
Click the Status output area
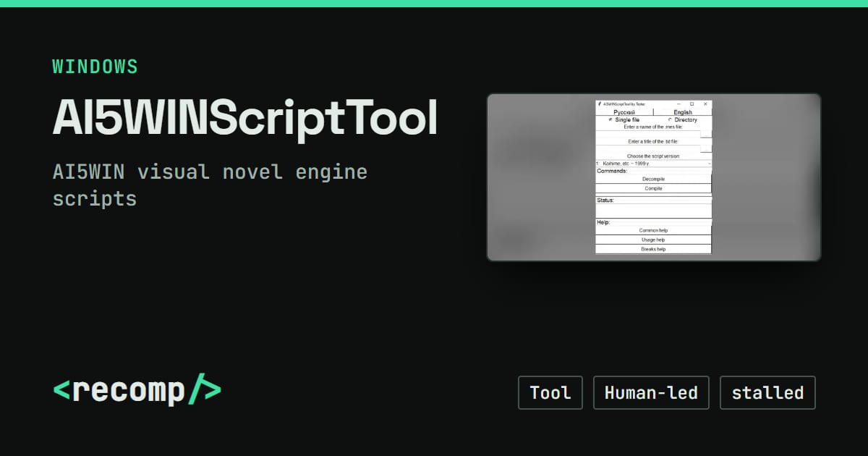pos(654,211)
